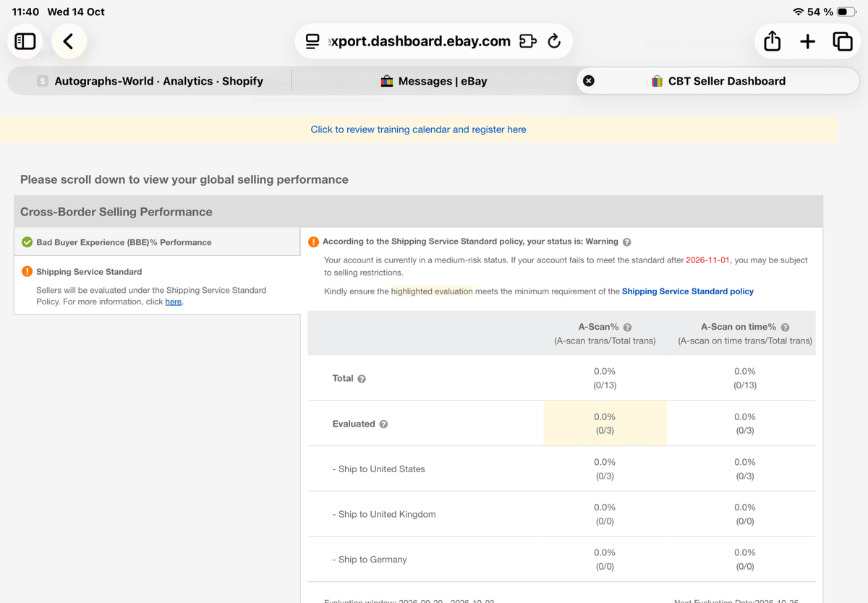The width and height of the screenshot is (868, 603).
Task: Click the scroll down to view performance heading
Action: pos(184,179)
